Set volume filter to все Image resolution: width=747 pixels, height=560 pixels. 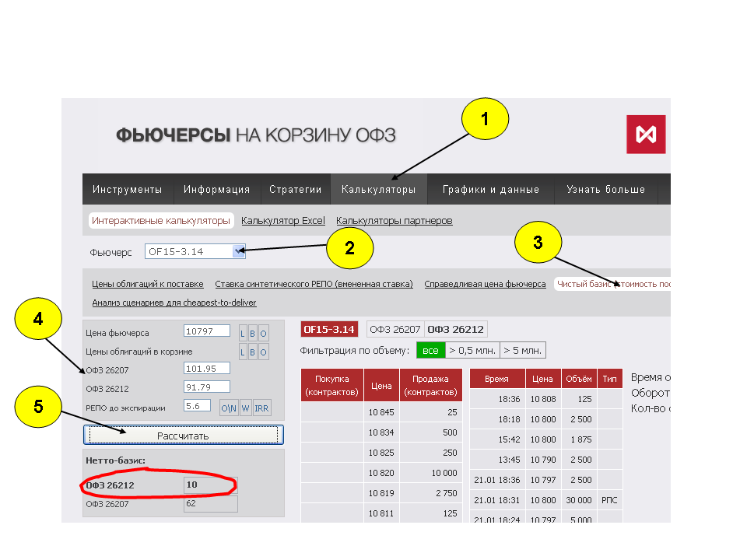(x=430, y=351)
